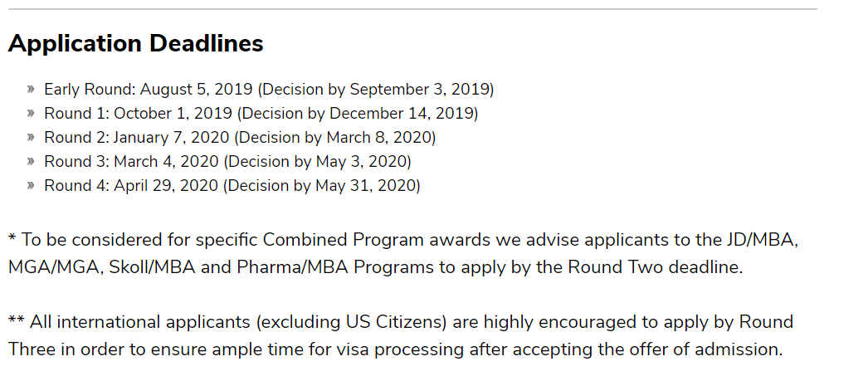Image resolution: width=868 pixels, height=376 pixels.
Task: Click the "Early Round" label text
Action: (89, 89)
